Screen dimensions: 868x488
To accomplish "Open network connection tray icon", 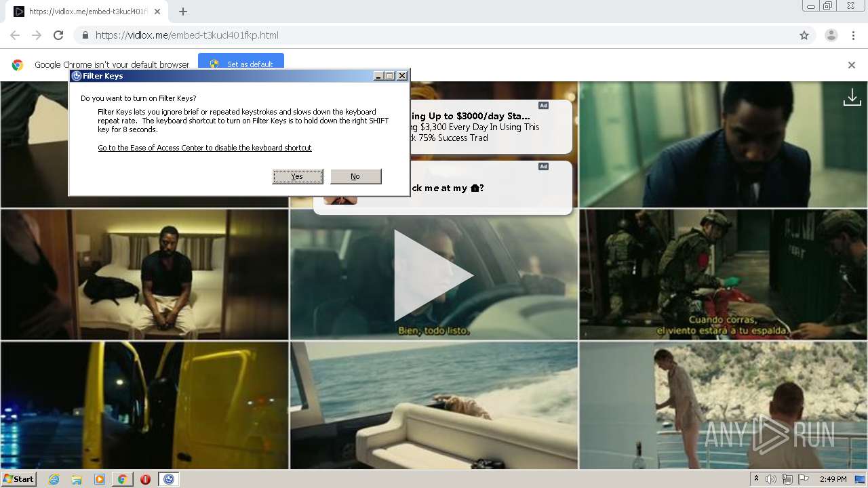I will tap(787, 479).
